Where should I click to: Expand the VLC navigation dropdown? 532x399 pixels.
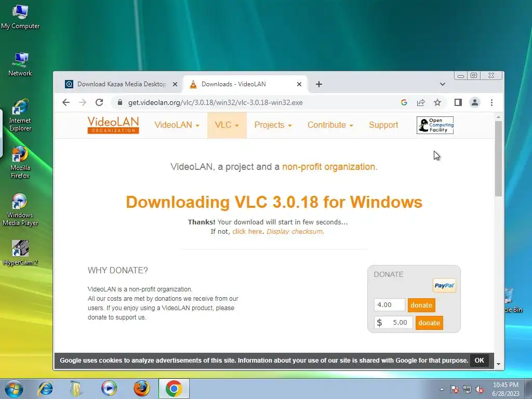coord(227,125)
